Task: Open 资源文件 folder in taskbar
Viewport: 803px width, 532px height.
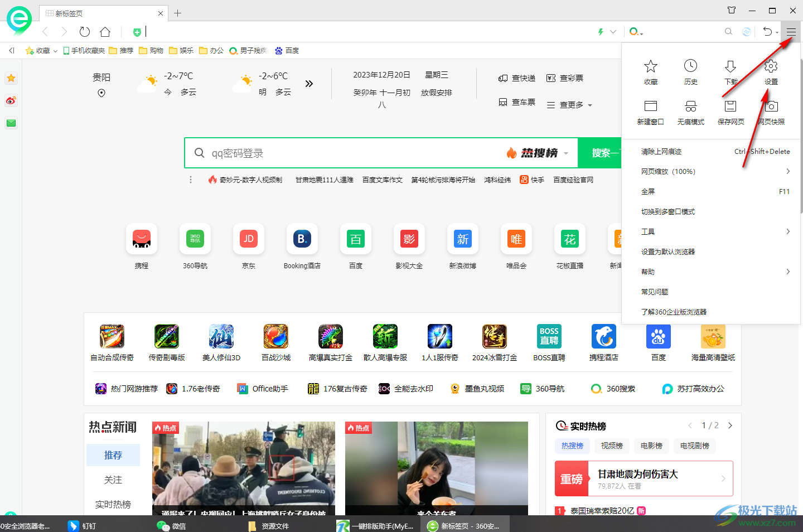Action: tap(269, 525)
